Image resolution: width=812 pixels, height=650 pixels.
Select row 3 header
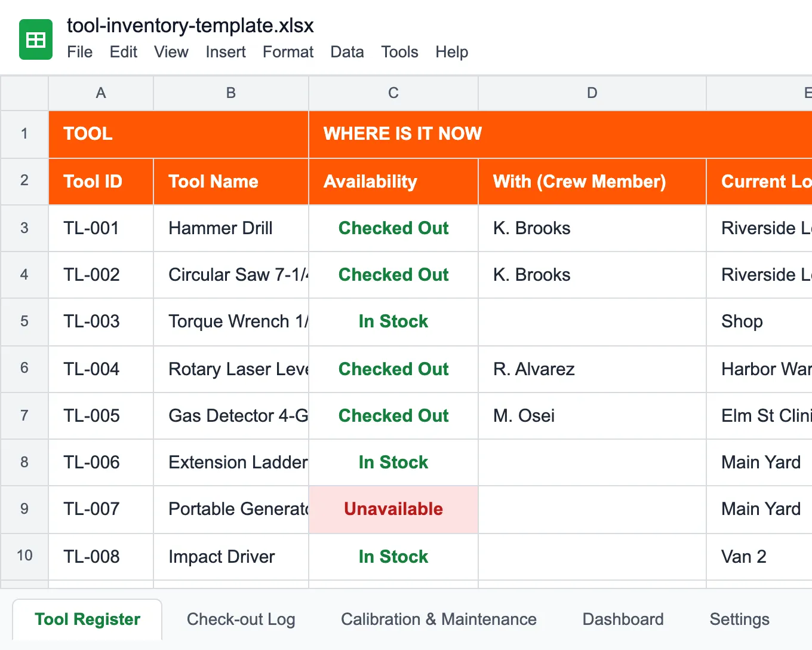[x=24, y=228]
